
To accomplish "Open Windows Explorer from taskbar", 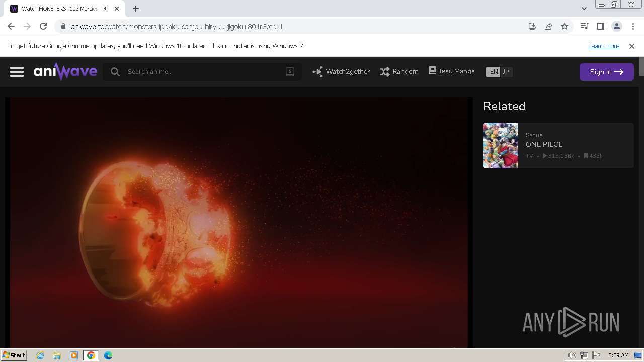I will coord(57,355).
